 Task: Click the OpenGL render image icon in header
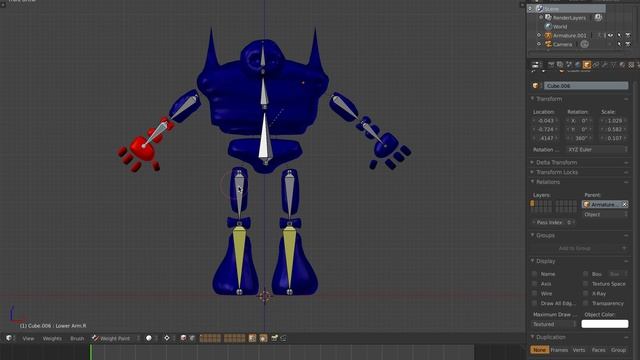tap(274, 338)
